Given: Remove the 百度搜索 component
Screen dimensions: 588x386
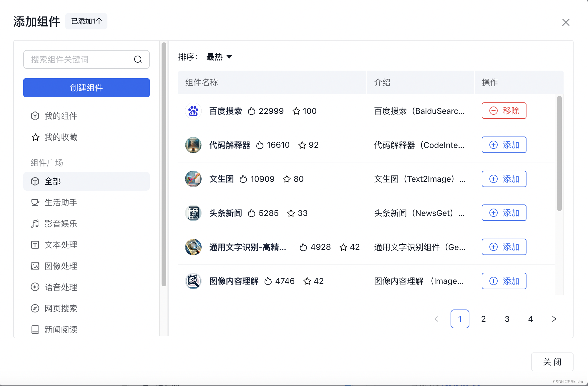Looking at the screenshot, I should (504, 111).
